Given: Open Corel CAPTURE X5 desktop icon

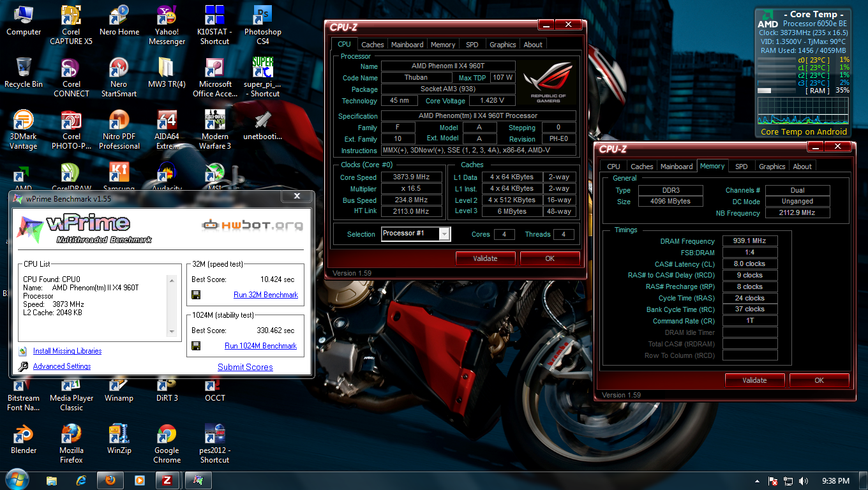Looking at the screenshot, I should tap(71, 25).
